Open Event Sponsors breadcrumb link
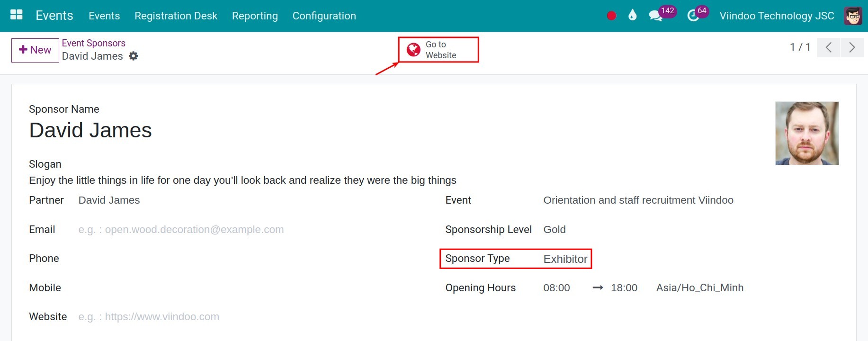The width and height of the screenshot is (868, 341). (x=94, y=43)
